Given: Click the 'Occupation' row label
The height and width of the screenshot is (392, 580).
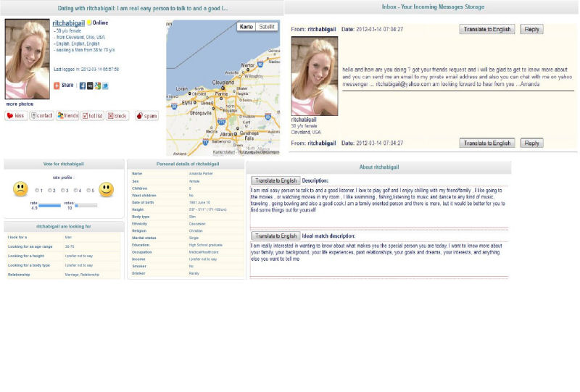Looking at the screenshot, I should click(142, 252).
